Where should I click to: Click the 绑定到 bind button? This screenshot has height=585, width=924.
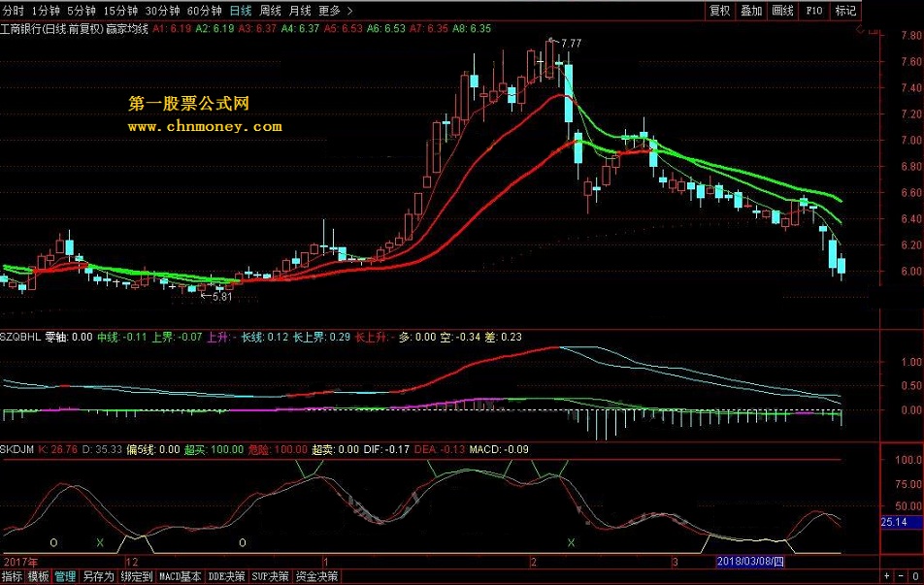[137, 576]
